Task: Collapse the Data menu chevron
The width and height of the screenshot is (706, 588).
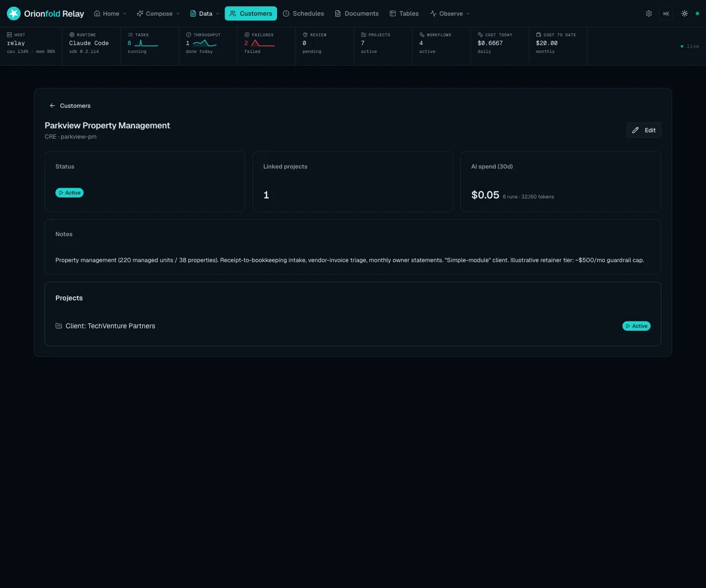Action: (x=218, y=14)
